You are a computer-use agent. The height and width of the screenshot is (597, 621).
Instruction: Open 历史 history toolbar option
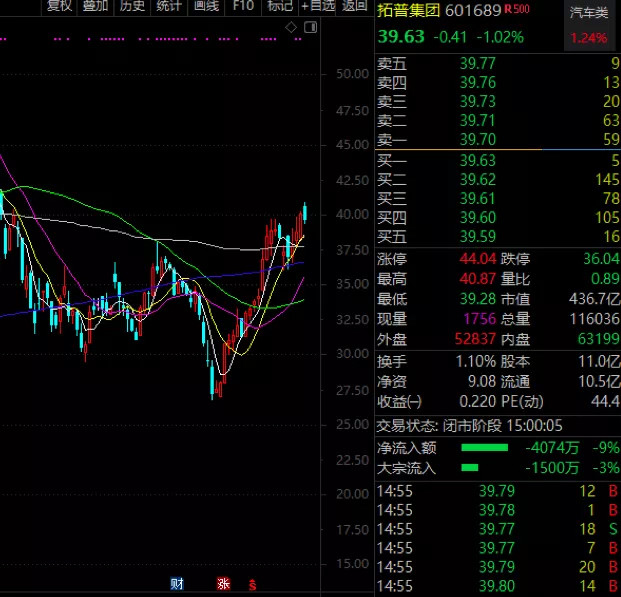(x=132, y=6)
